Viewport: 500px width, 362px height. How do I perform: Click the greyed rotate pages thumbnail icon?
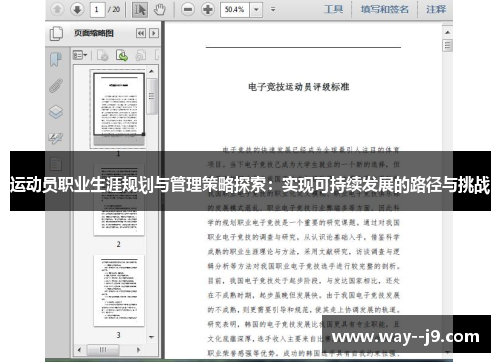(141, 55)
